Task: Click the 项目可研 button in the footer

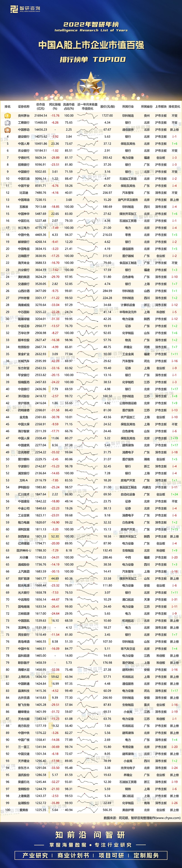Action: [111, 855]
